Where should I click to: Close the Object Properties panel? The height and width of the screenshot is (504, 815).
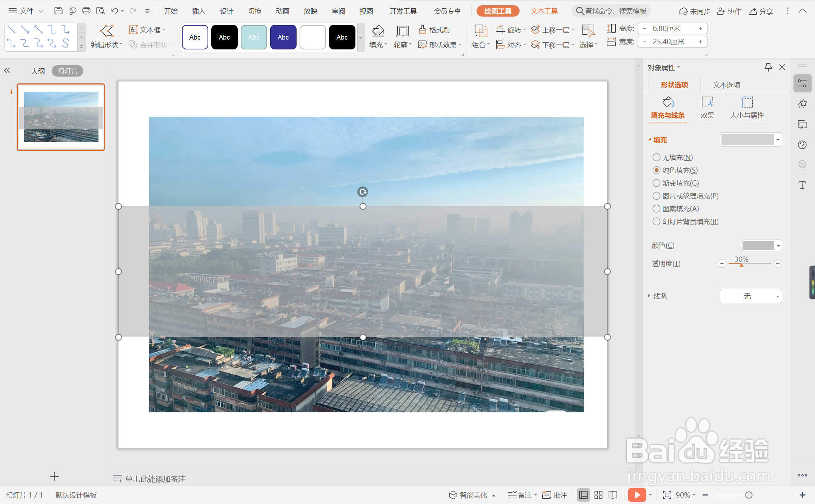[782, 67]
